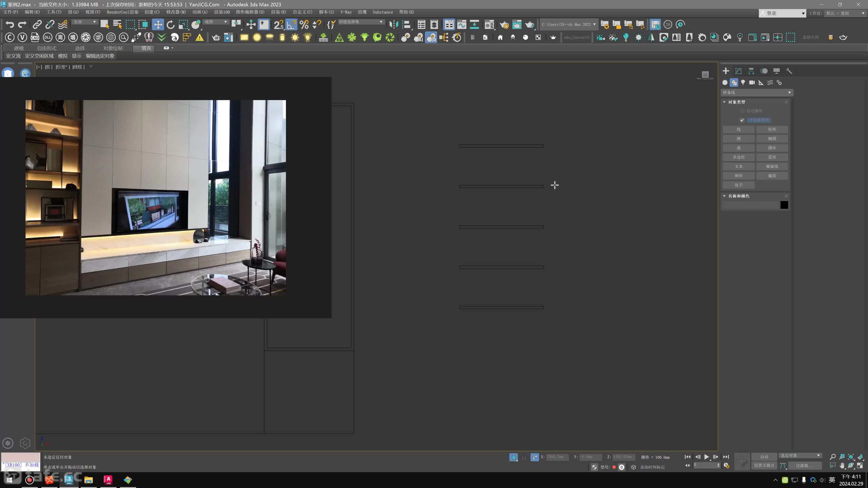This screenshot has height=488, width=868.
Task: Open Select by Name list
Action: pyautogui.click(x=117, y=24)
